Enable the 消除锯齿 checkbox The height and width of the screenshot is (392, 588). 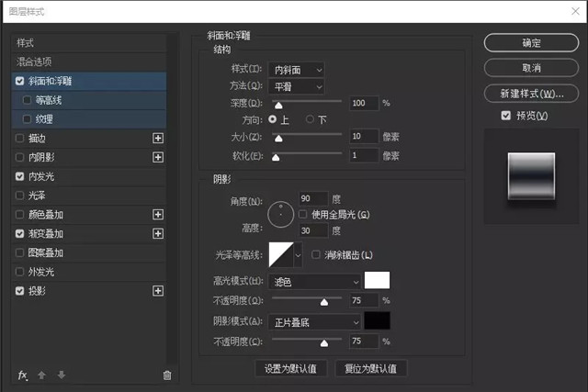tap(316, 255)
